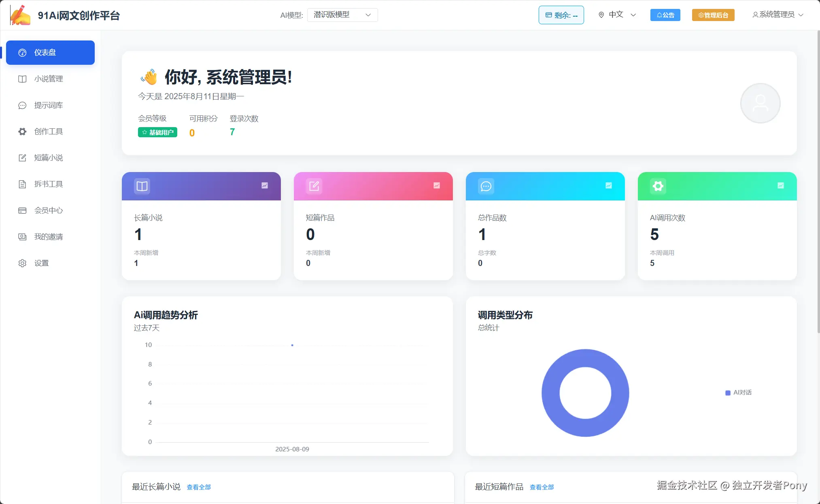The image size is (820, 504).
Task: Open the AI模型 selector dropdown
Action: point(342,15)
